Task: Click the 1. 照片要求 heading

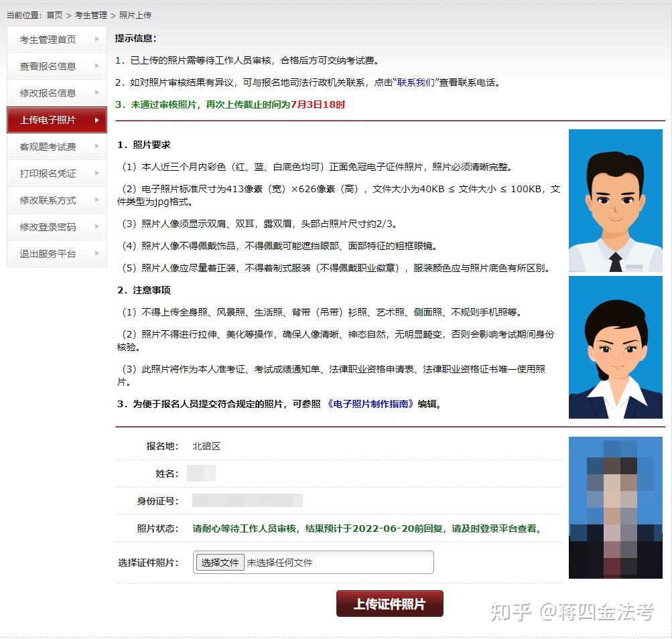Action: coord(144,145)
